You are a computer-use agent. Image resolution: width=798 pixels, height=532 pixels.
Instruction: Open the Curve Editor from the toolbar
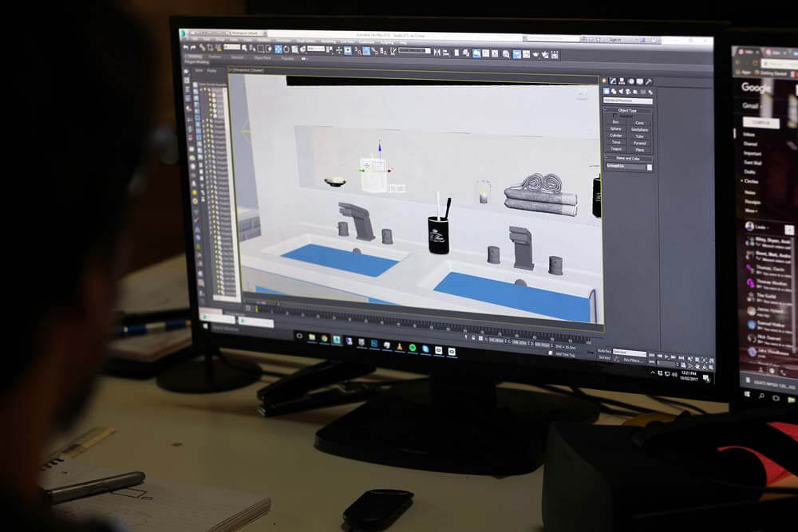coord(485,53)
